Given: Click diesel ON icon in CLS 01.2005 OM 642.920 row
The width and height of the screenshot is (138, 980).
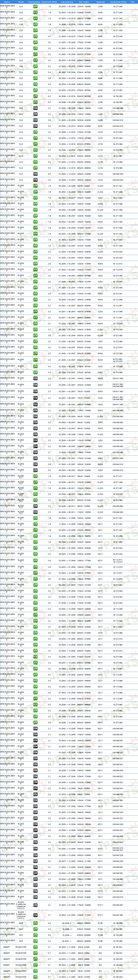Looking at the screenshot, I should pyautogui.click(x=35, y=174).
